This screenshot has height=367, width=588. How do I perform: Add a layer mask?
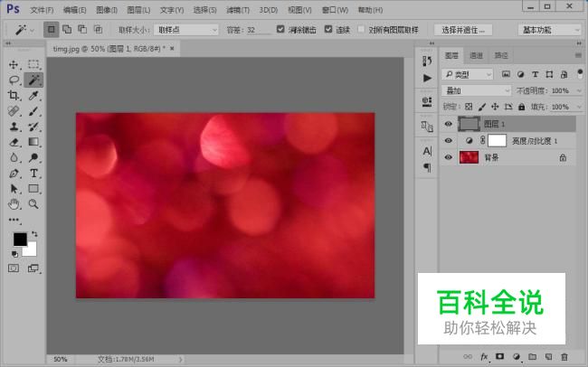(499, 356)
